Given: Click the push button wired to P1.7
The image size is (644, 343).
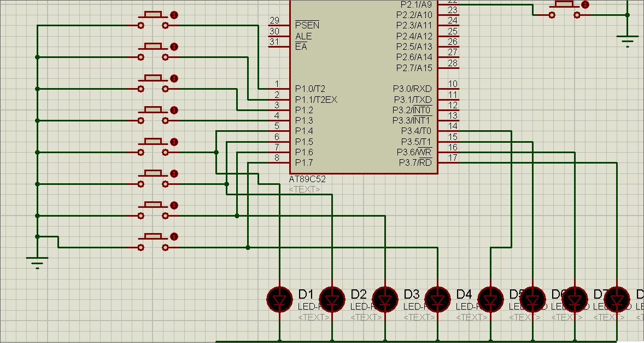Looking at the screenshot, I should [x=153, y=242].
